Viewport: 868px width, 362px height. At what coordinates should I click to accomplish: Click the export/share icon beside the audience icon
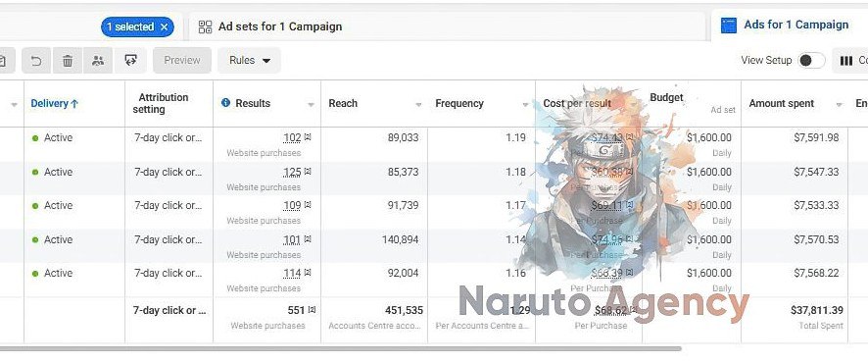(130, 61)
